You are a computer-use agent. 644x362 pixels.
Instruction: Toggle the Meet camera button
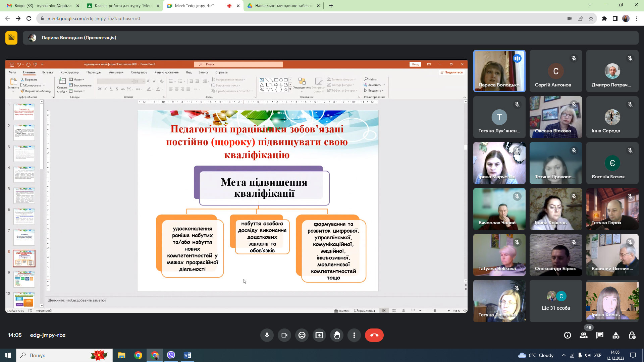tap(284, 335)
